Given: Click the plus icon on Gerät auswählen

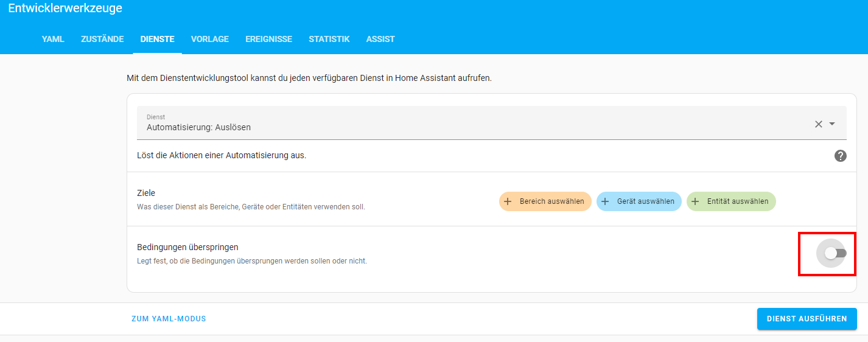Looking at the screenshot, I should click(605, 201).
